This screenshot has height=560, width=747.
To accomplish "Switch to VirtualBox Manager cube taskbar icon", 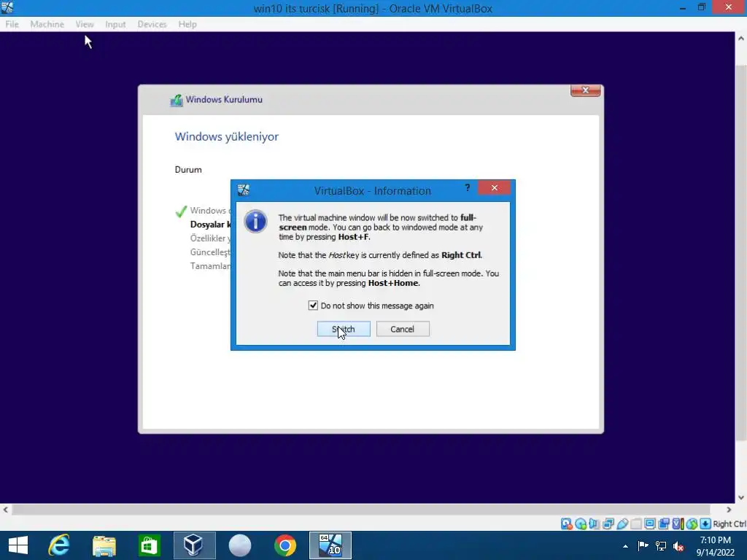I will pos(194,545).
